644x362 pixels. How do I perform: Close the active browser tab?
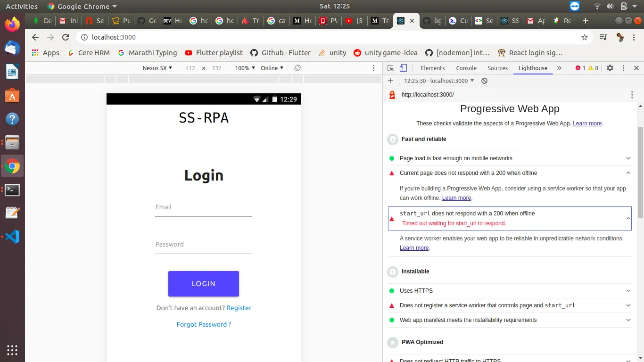coord(413,21)
